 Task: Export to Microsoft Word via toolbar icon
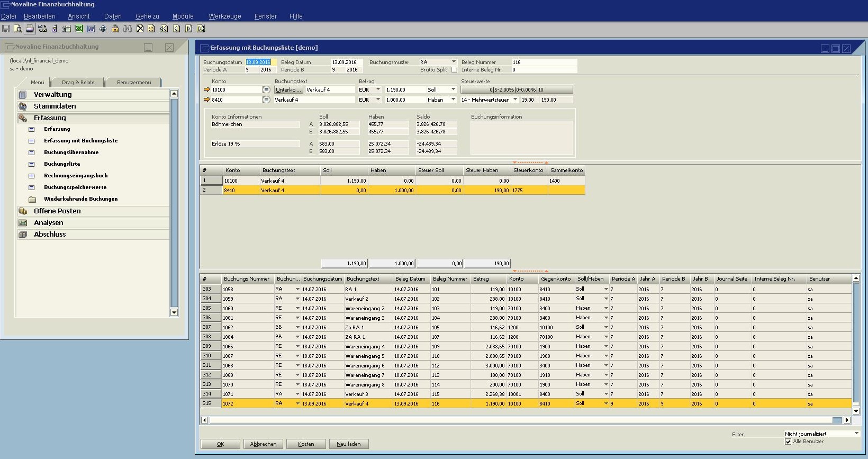[x=91, y=29]
